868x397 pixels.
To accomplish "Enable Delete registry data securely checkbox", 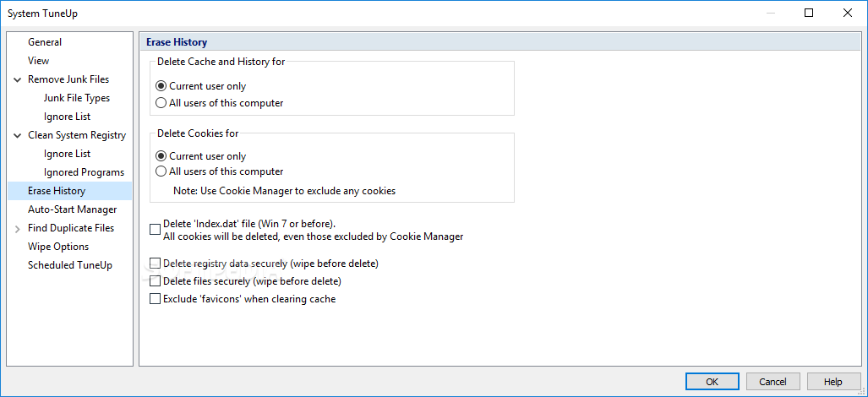I will (155, 264).
